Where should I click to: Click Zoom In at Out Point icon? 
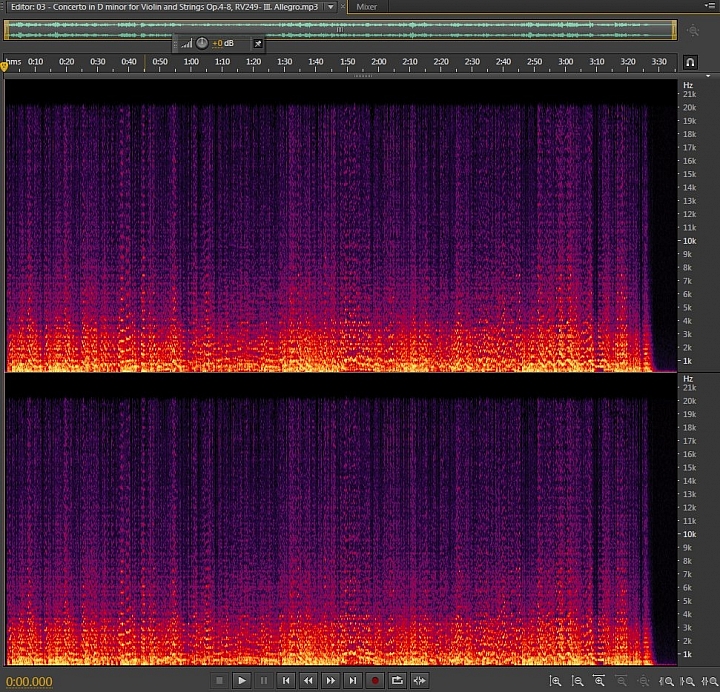point(687,681)
